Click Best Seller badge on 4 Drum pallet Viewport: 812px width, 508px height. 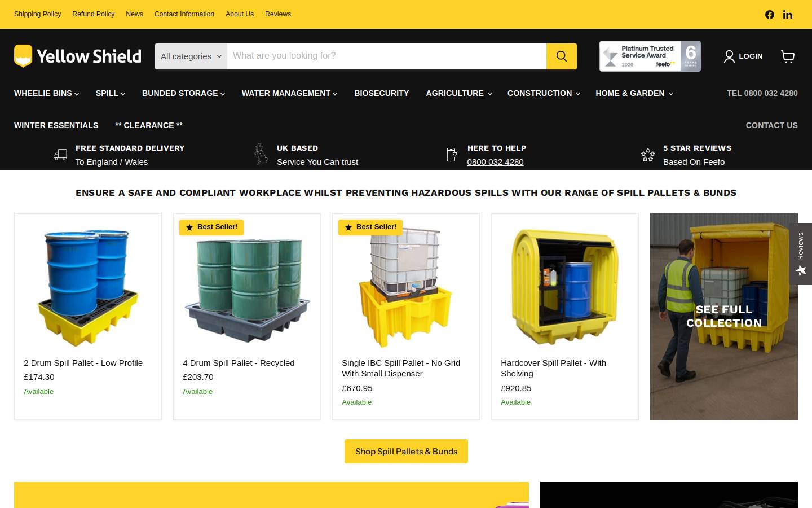click(211, 227)
